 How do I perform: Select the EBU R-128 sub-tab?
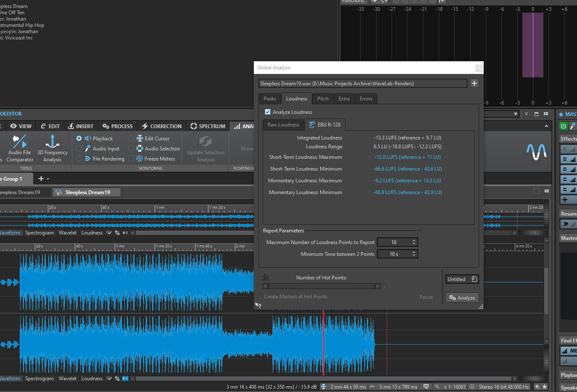coord(325,125)
